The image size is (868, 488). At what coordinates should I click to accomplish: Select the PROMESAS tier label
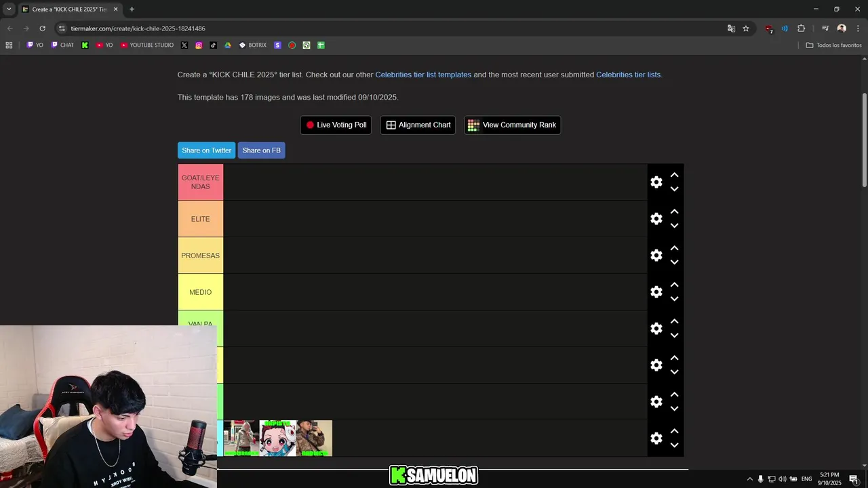coord(201,256)
